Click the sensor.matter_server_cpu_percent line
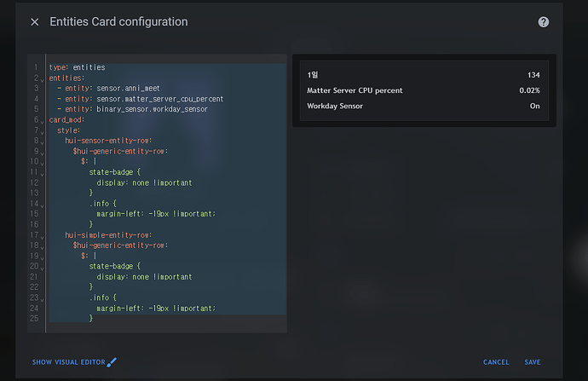This screenshot has height=381, width=588. [141, 99]
